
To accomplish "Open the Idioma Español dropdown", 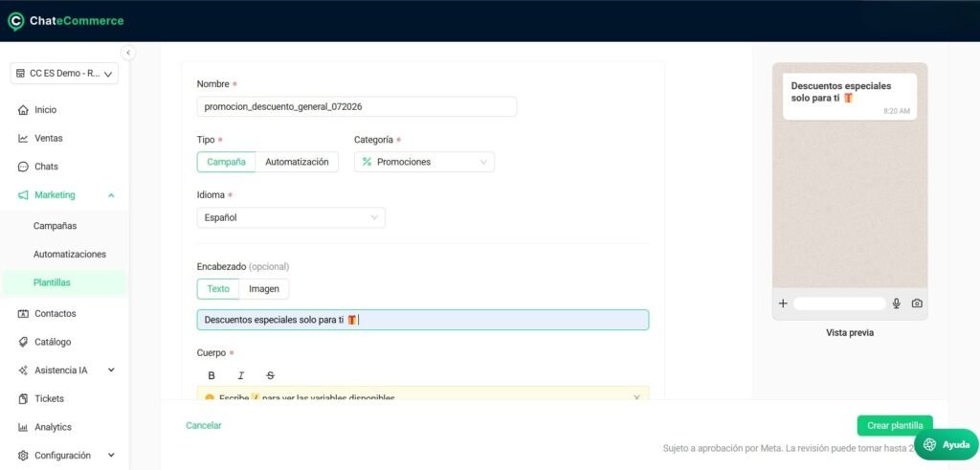I will [x=291, y=217].
